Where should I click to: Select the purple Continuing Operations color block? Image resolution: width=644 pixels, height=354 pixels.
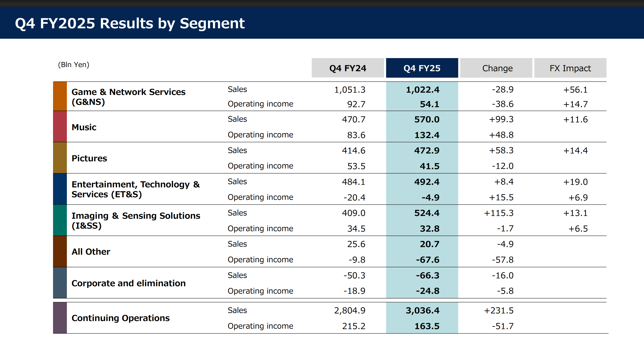pos(60,318)
